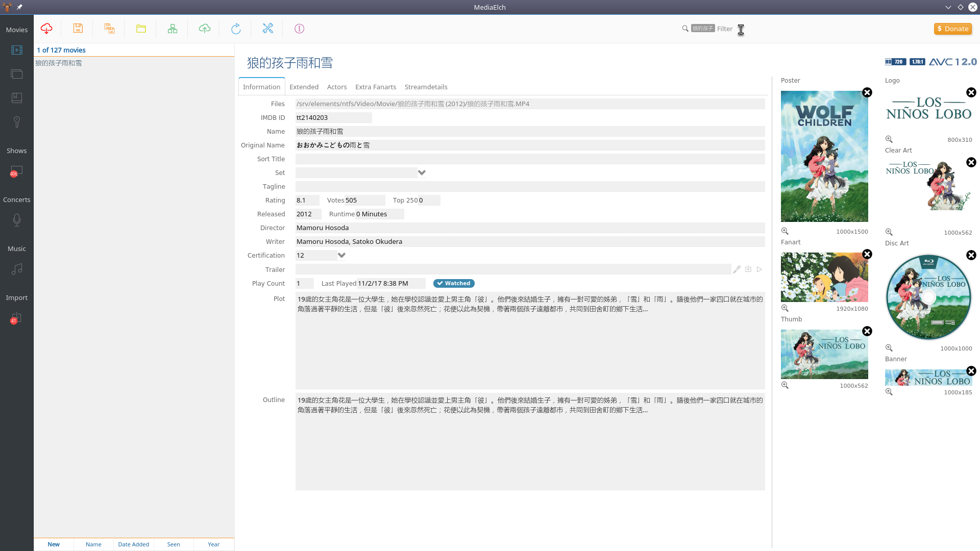Viewport: 980px width, 551px height.
Task: Remove the Disc Art image
Action: coord(971,255)
